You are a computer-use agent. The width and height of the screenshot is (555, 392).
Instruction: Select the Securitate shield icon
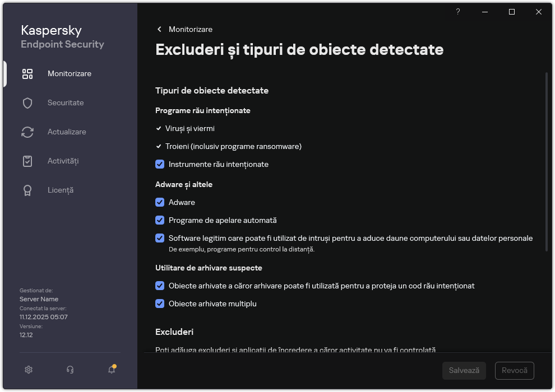(x=66, y=102)
